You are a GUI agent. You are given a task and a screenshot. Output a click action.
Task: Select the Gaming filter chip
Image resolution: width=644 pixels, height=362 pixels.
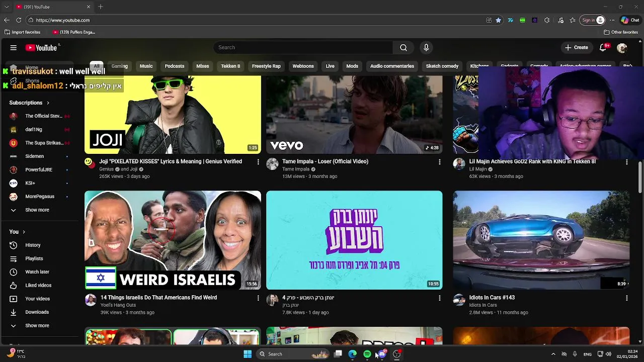coord(119,66)
